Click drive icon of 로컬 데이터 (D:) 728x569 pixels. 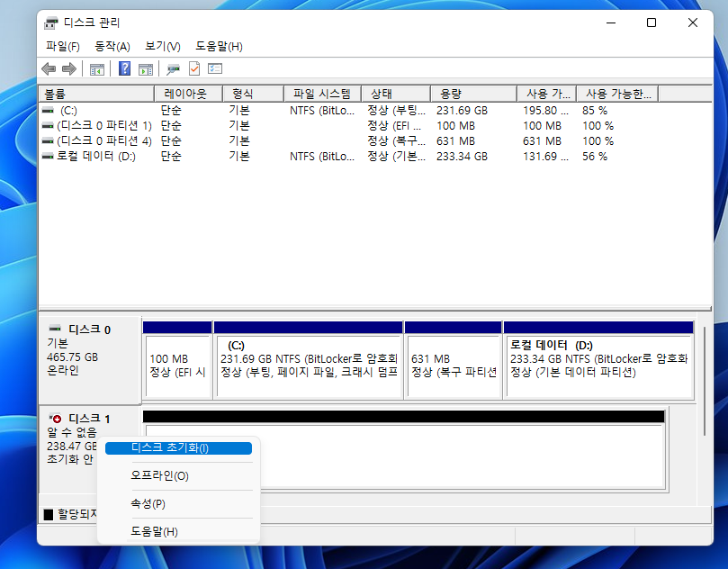click(48, 157)
